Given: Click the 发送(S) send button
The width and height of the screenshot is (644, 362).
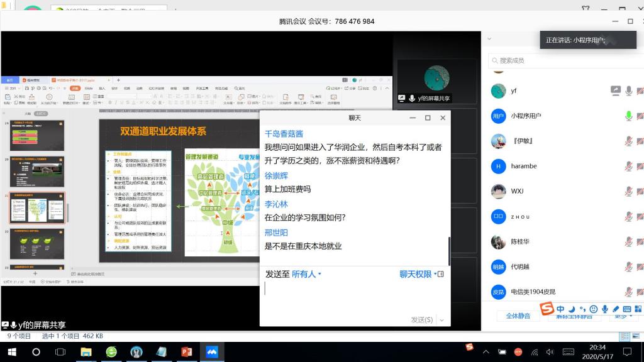Looking at the screenshot, I should [x=422, y=320].
